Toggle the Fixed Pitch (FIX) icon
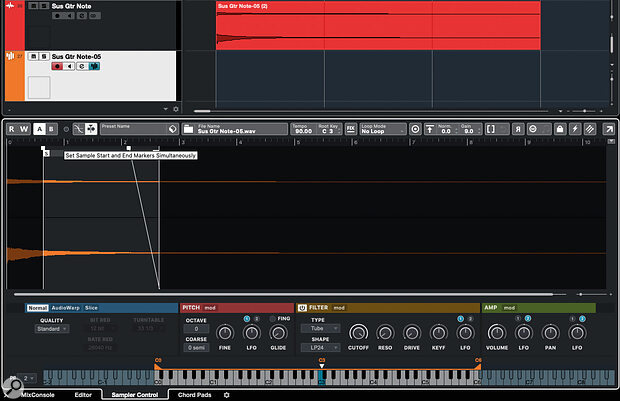The height and width of the screenshot is (401, 620). point(351,129)
